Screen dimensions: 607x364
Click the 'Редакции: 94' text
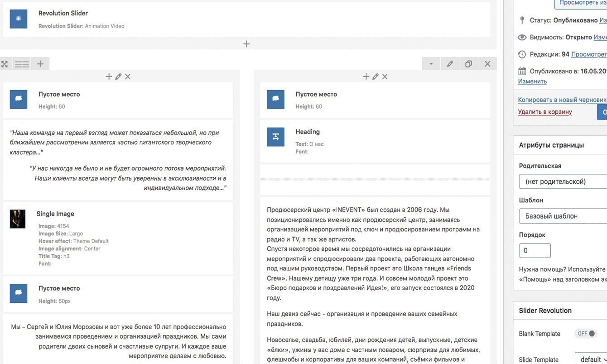pyautogui.click(x=549, y=54)
